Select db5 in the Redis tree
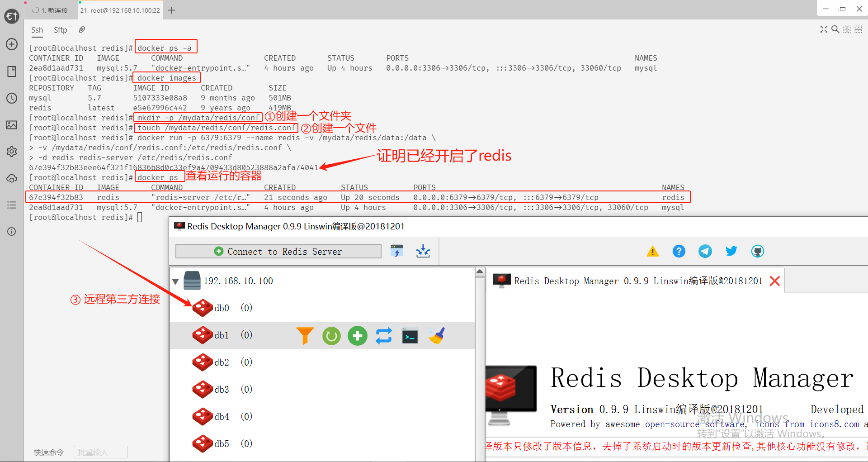The height and width of the screenshot is (462, 868). 222,444
